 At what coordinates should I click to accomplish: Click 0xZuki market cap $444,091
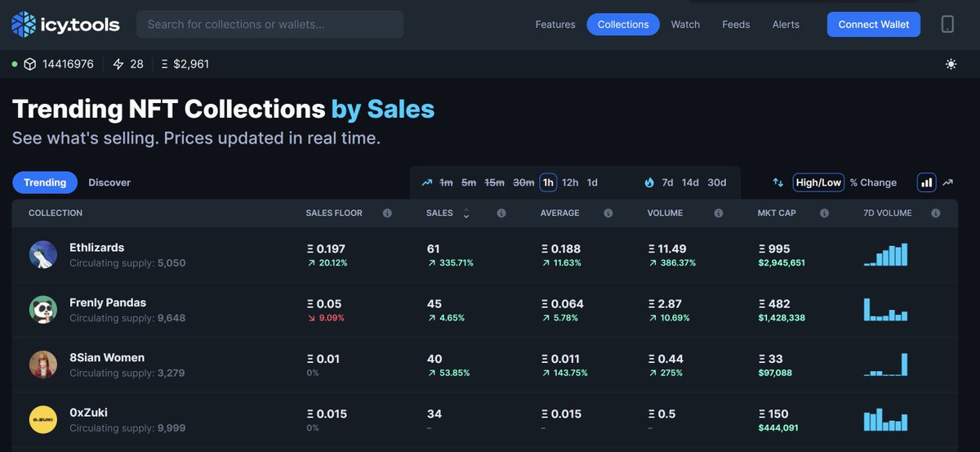[x=778, y=427]
